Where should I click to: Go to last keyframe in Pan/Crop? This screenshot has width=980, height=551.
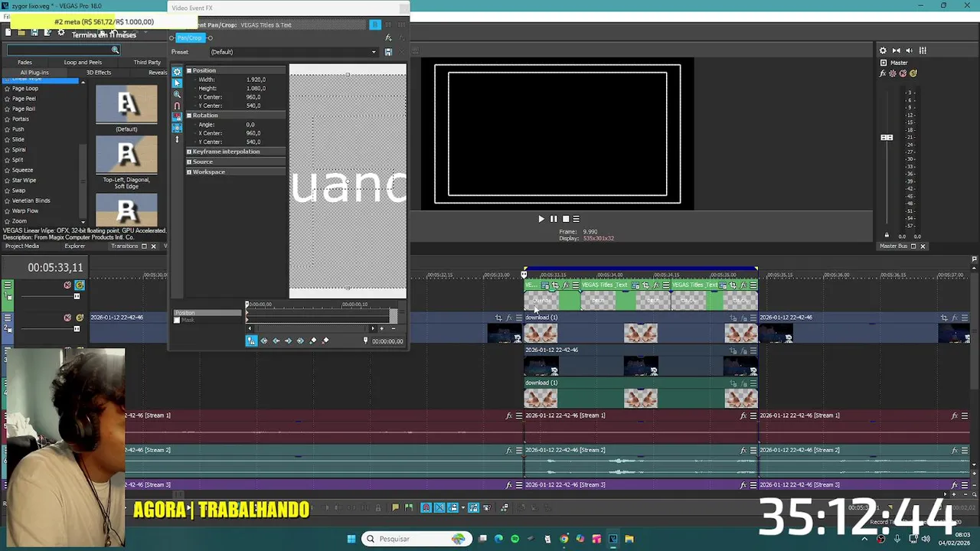pos(300,341)
